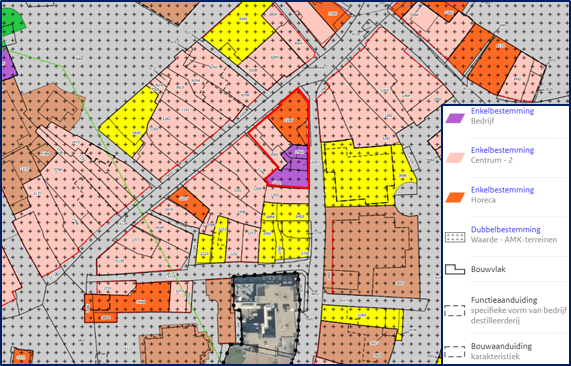Open the Dubbelbestemming link in legend

tap(505, 230)
